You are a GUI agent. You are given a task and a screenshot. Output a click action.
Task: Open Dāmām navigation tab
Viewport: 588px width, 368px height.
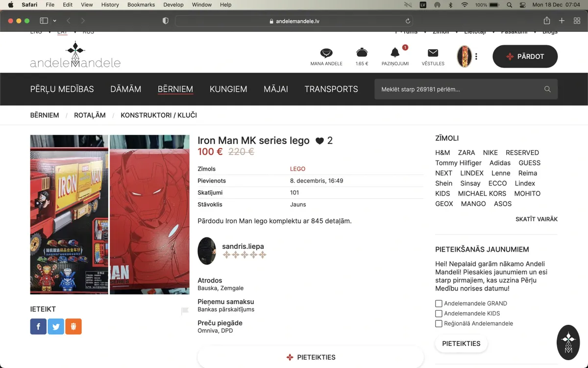point(126,89)
